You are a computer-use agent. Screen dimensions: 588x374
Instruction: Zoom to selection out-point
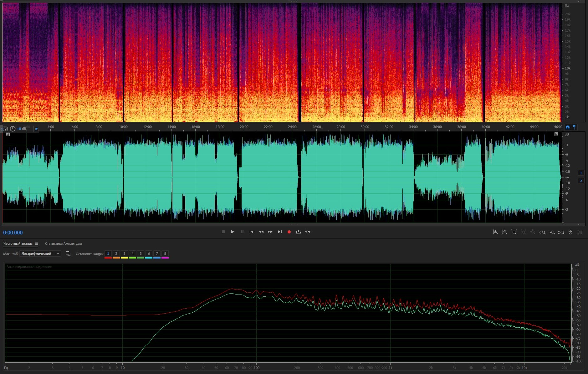coord(552,232)
